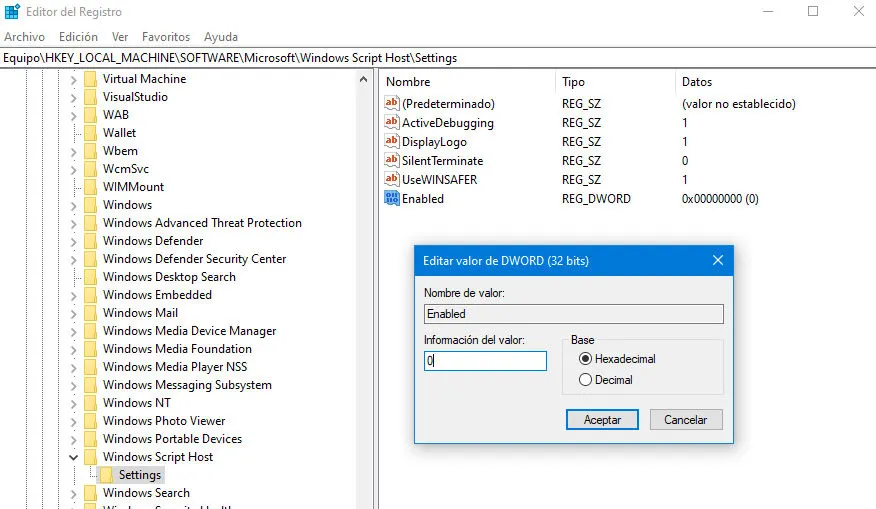Select the Hexadecimal base radio button
876x509 pixels.
click(x=585, y=359)
